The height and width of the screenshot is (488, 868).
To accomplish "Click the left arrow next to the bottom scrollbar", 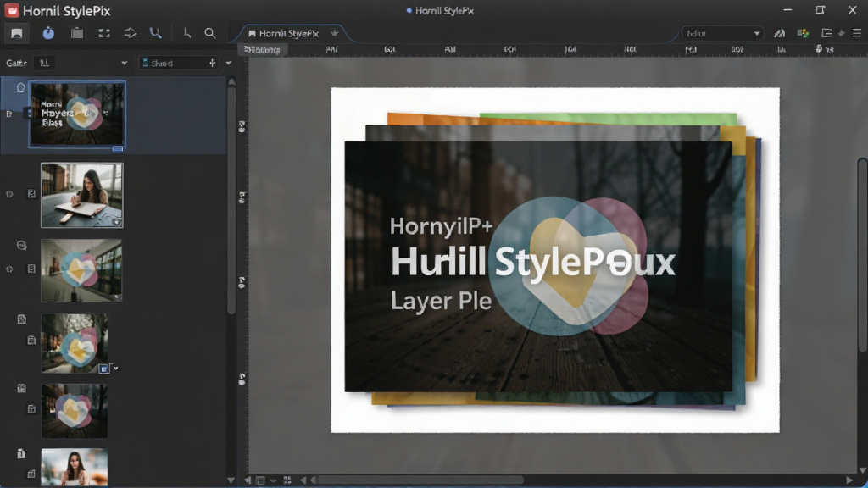I will (x=313, y=480).
